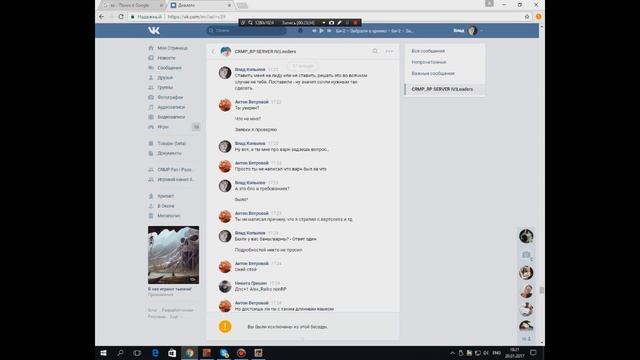Image resolution: width=640 pixels, height=360 pixels.
Task: Click the first Влад Копылов message avatar
Action: coord(225,73)
